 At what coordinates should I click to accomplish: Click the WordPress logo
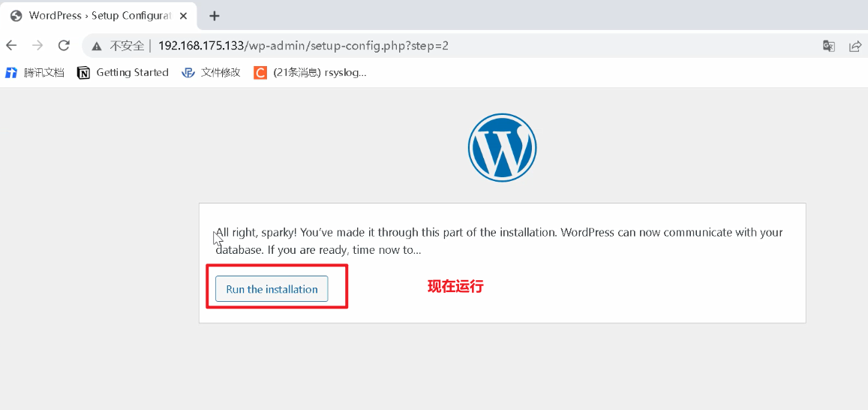(502, 147)
